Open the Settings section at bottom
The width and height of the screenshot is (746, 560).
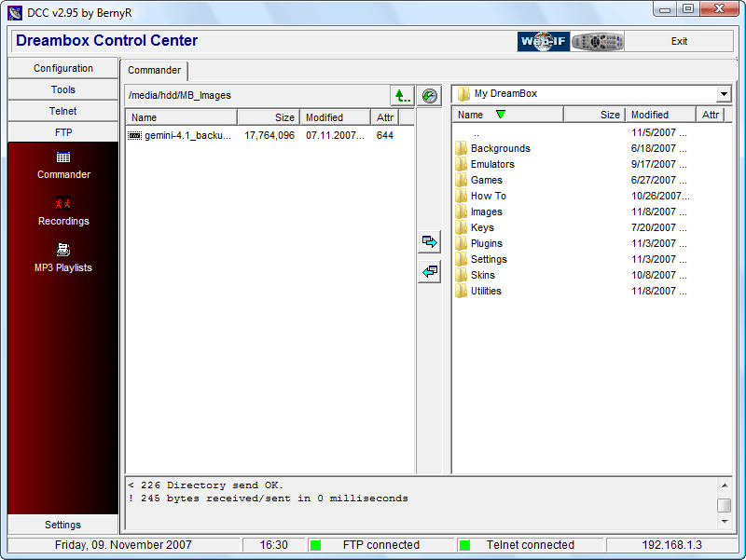tap(63, 525)
